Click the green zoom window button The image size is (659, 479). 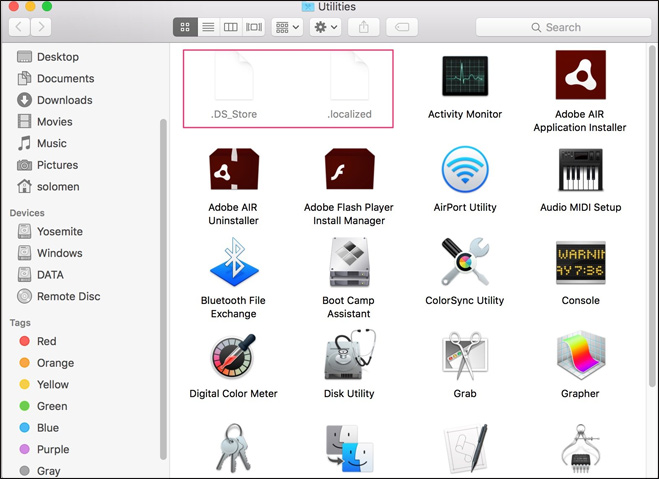47,6
